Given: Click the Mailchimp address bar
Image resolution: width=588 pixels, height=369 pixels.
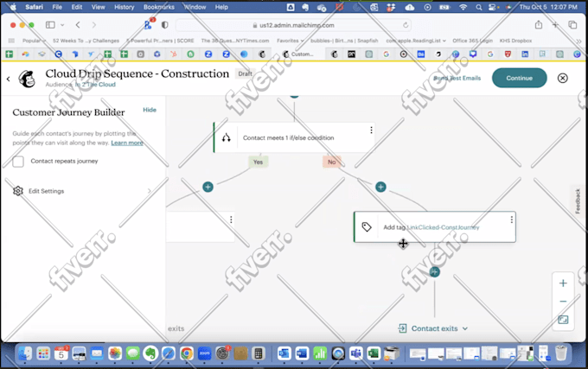Looking at the screenshot, I should pyautogui.click(x=293, y=25).
